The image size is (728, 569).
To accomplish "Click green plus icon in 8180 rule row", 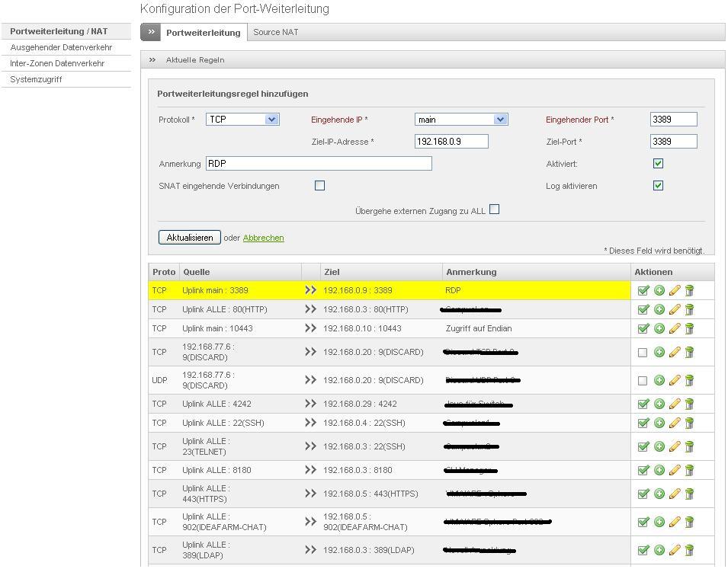I will point(659,470).
